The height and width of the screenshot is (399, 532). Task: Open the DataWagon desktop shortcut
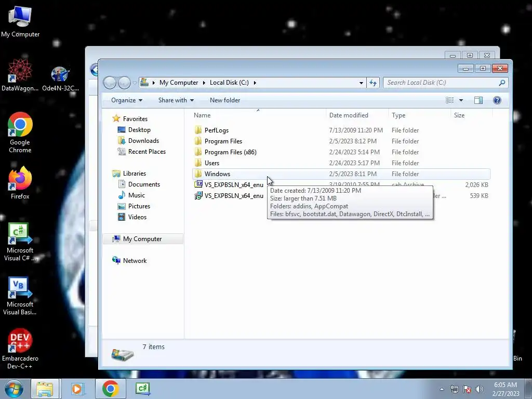[x=20, y=75]
